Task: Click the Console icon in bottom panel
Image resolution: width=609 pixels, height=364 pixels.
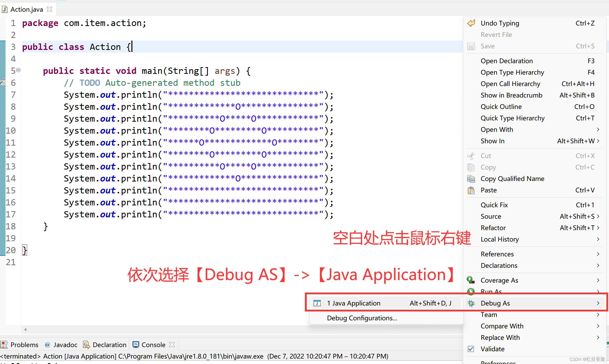Action: point(136,344)
